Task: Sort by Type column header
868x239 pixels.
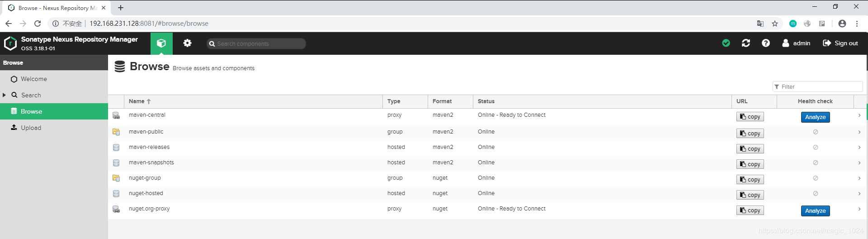Action: click(405, 101)
